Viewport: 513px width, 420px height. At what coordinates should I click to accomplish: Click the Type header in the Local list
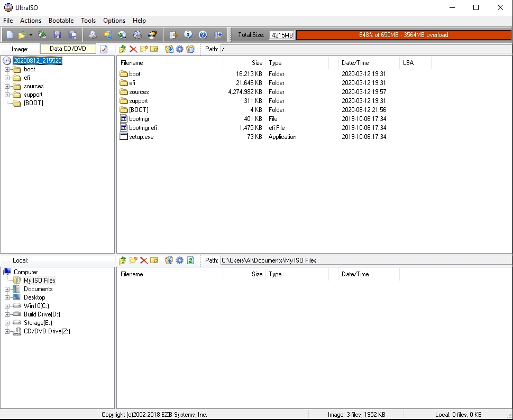297,274
